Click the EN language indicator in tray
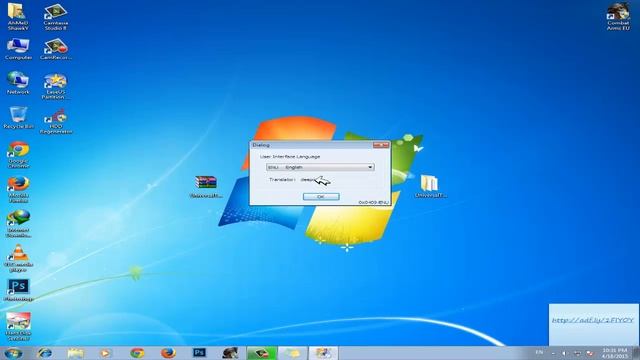 (x=539, y=353)
